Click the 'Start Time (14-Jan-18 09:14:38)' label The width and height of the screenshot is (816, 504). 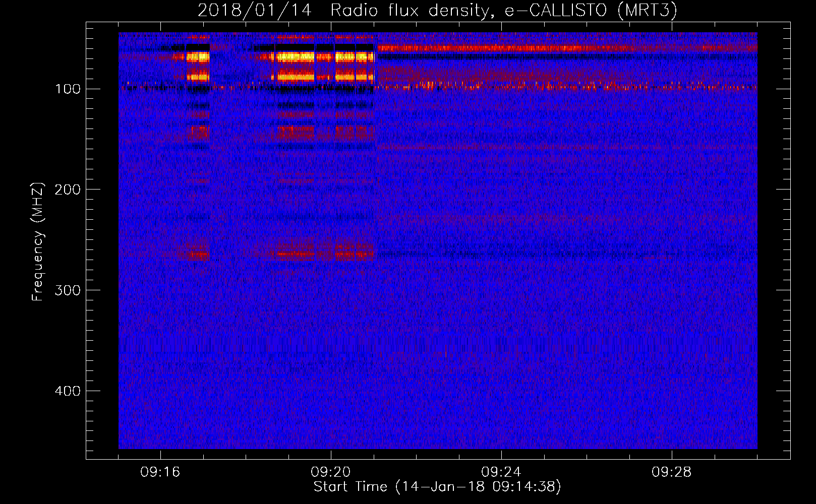(x=437, y=487)
